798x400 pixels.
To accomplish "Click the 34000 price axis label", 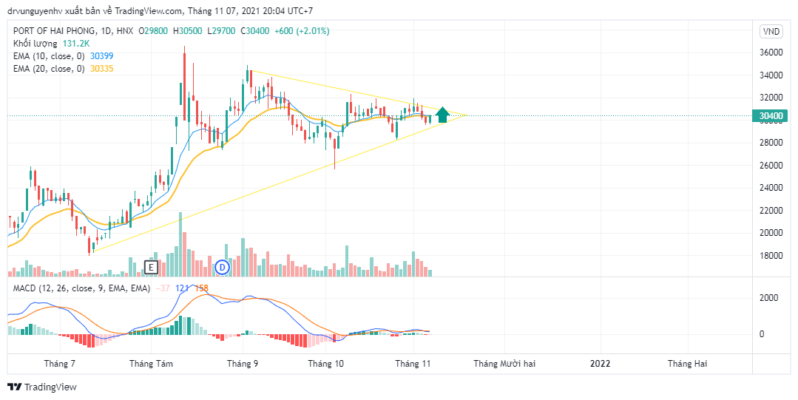I will tap(771, 75).
